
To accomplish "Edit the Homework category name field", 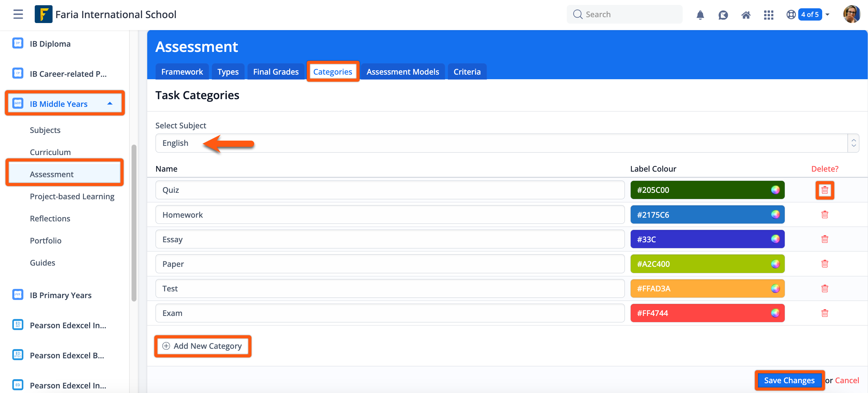I will point(390,214).
